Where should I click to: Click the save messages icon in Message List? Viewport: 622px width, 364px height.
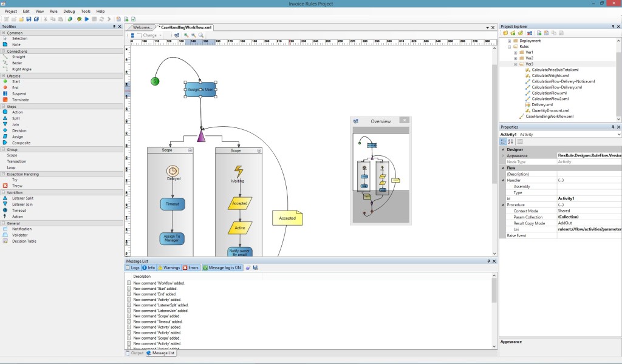[256, 268]
